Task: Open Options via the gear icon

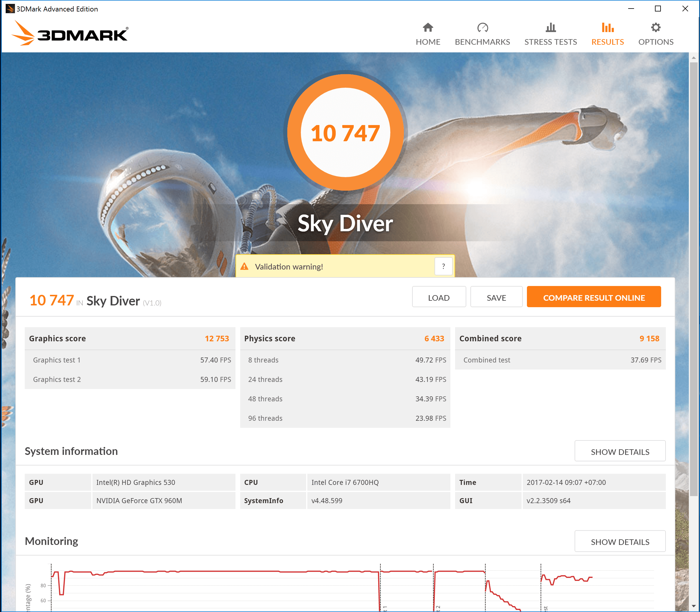Action: (x=656, y=27)
